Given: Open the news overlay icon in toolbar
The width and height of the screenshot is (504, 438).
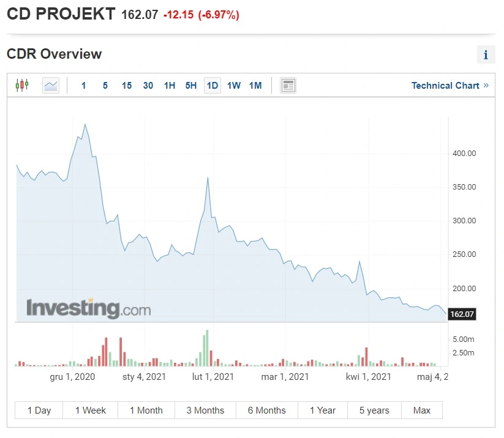Looking at the screenshot, I should [x=288, y=86].
